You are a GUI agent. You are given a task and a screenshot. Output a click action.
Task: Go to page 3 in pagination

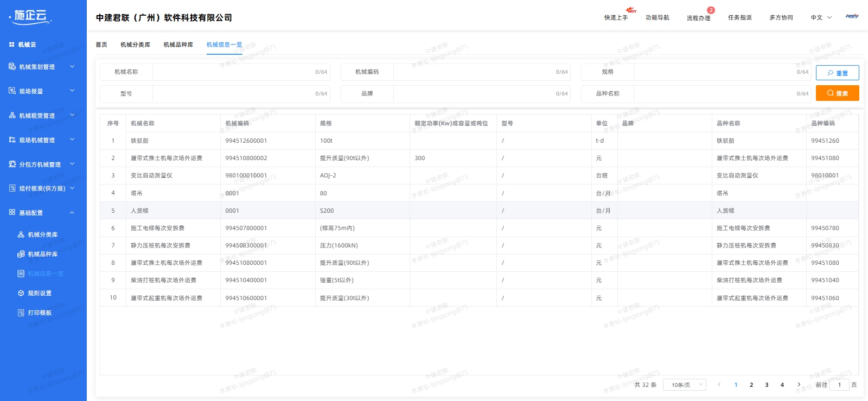(x=767, y=385)
